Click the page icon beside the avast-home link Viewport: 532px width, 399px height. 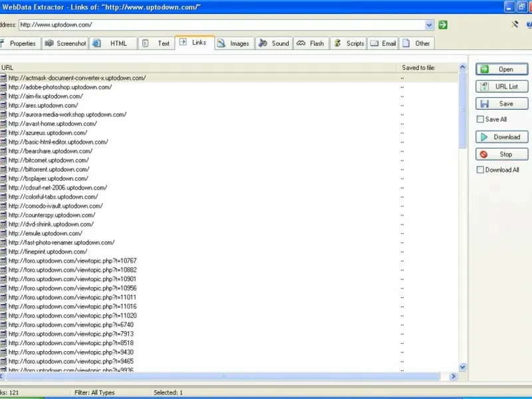tap(3, 124)
